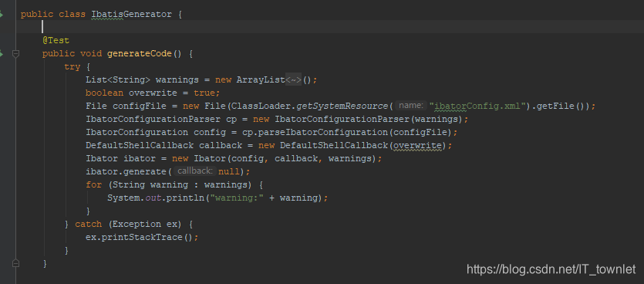
Task: Click ArrayList in the warnings declaration
Action: pyautogui.click(x=261, y=79)
